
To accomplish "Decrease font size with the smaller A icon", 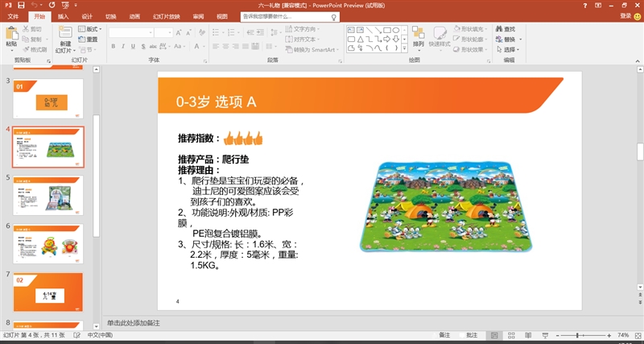I will 188,33.
